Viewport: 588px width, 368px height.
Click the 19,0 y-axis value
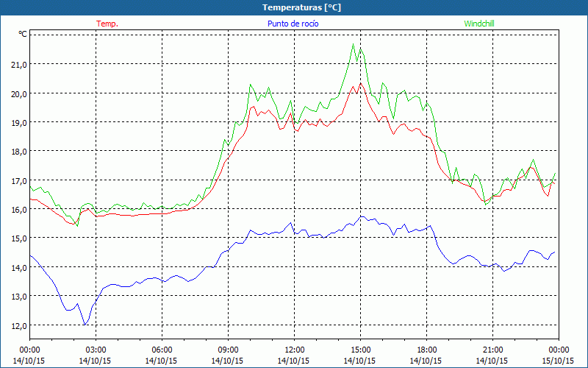point(19,123)
